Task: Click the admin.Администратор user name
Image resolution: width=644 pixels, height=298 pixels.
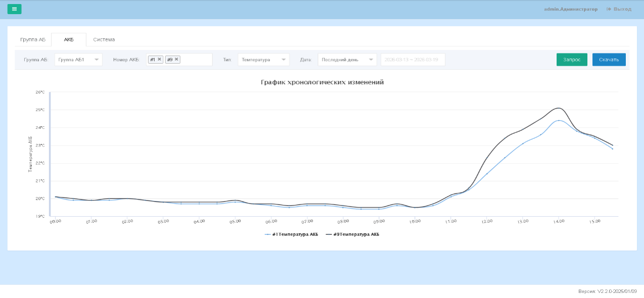Action: (x=571, y=9)
